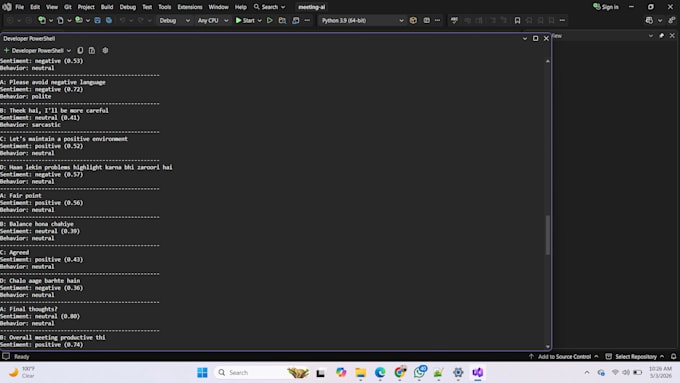Click the terminal vertical scrollbar thumb
Viewport: 680px width, 383px height.
tap(548, 235)
